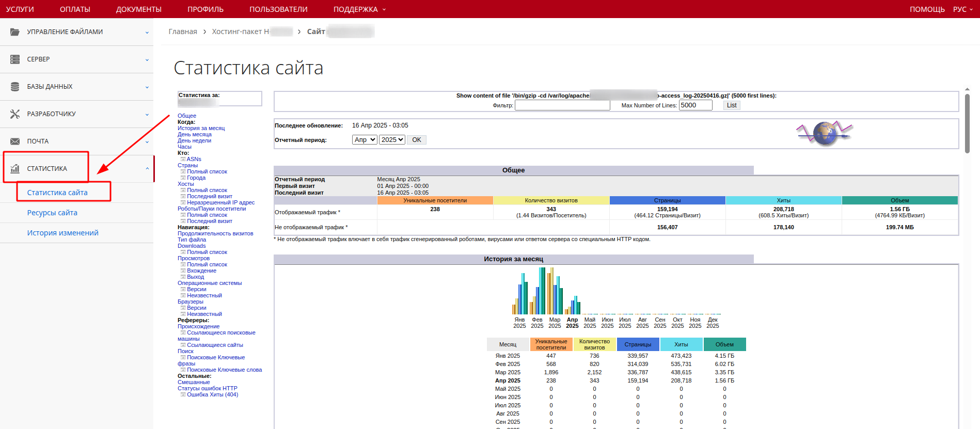Click the icon before Ссылающиеся сайты

[x=183, y=345]
